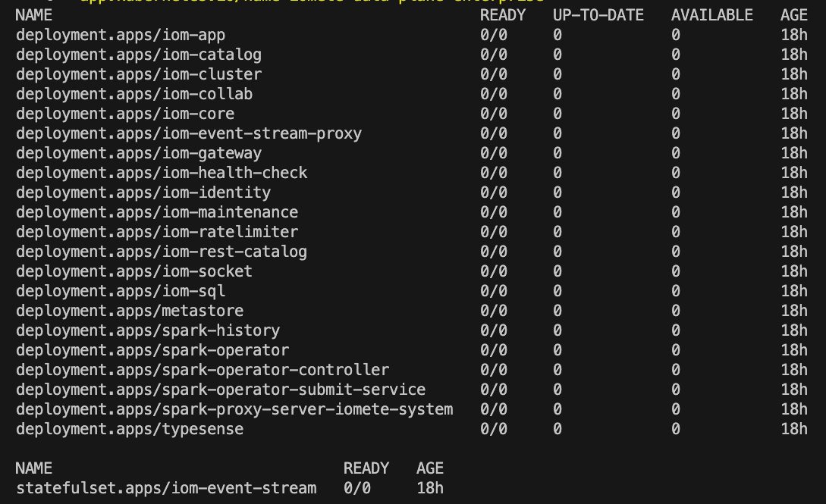
Task: Select the deployment.apps/iom-collab entry
Action: [134, 94]
